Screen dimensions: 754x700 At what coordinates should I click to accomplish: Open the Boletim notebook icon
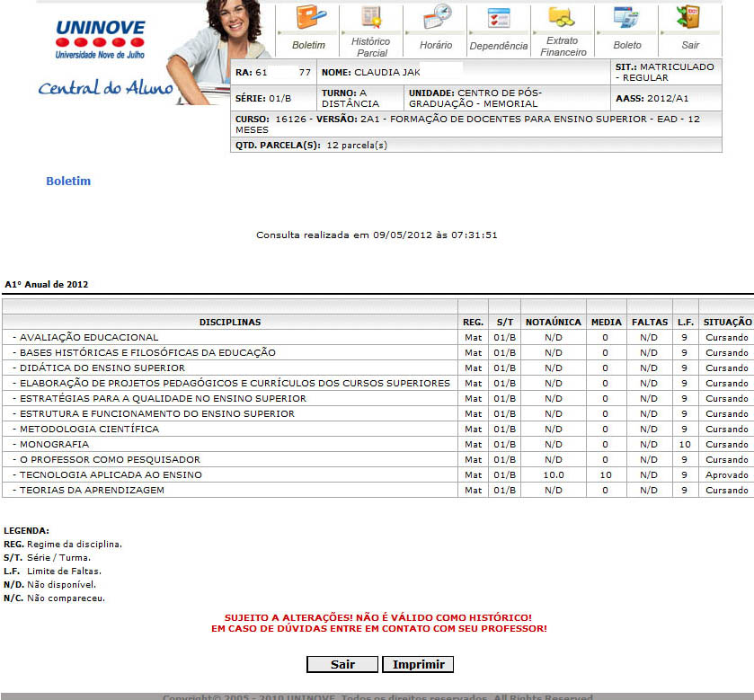click(311, 16)
